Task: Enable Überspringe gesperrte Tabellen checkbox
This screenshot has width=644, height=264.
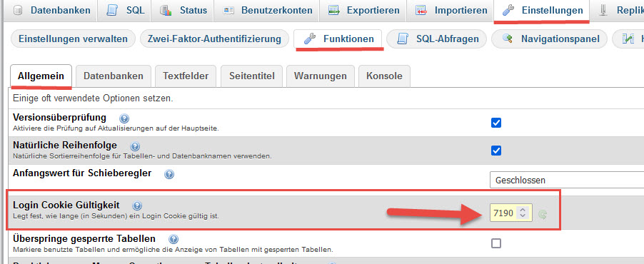Action: click(x=496, y=243)
